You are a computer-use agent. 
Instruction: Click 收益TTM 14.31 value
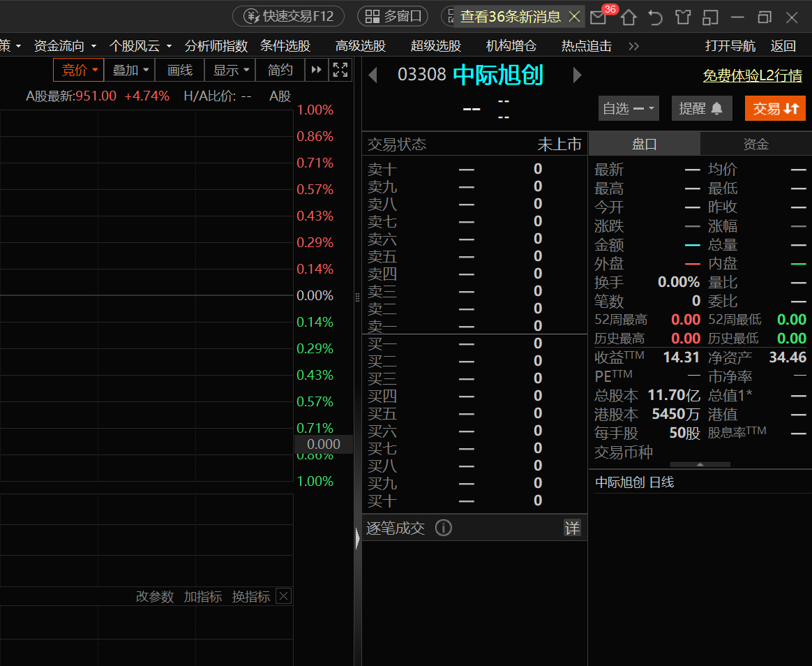tap(681, 357)
